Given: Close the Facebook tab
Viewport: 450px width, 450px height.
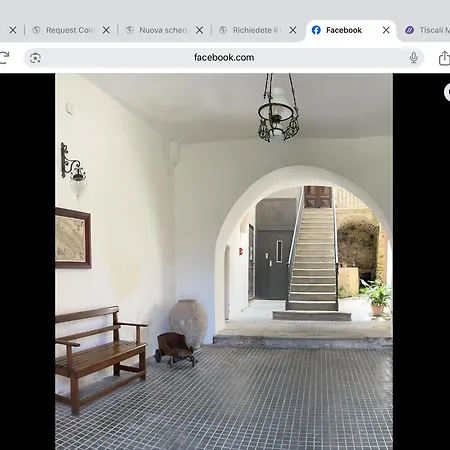Looking at the screenshot, I should 386,30.
